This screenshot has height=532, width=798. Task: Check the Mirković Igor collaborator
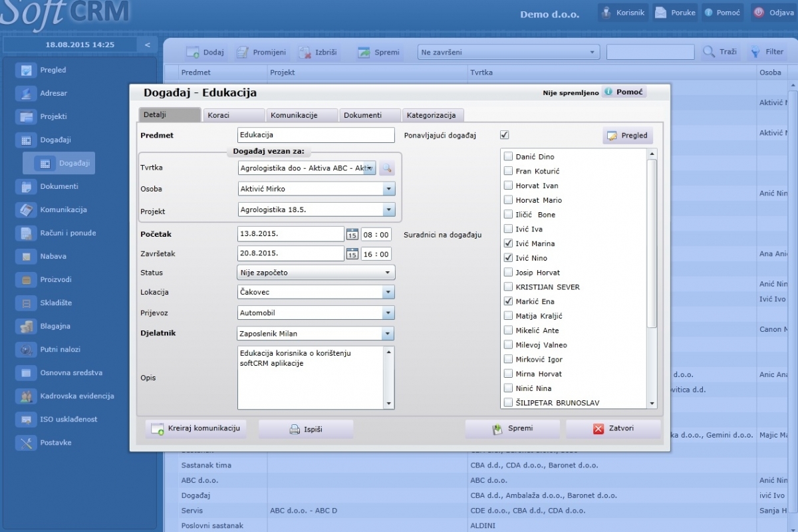[509, 360]
